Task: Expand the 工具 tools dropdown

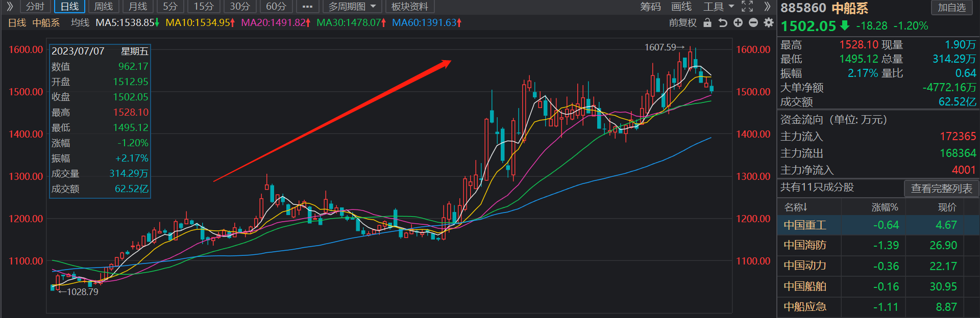Action: 719,7
